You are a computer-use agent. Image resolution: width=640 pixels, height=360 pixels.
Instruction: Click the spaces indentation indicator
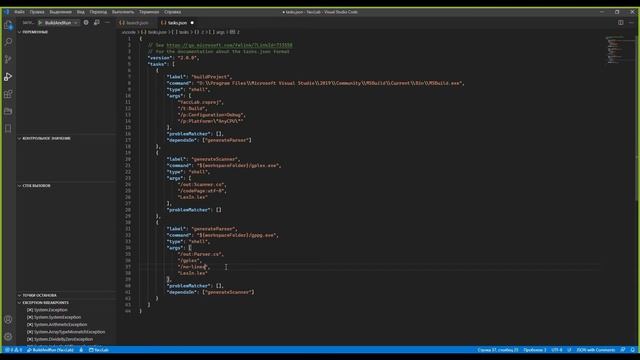point(535,350)
